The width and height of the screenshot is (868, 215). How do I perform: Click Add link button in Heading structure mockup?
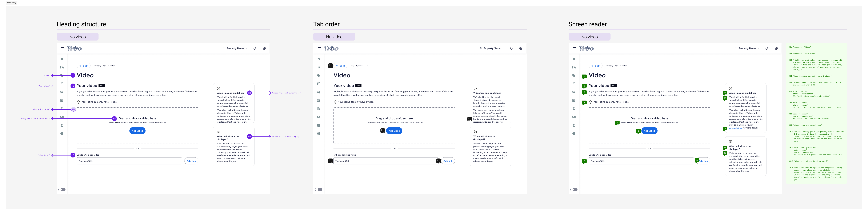coord(191,161)
